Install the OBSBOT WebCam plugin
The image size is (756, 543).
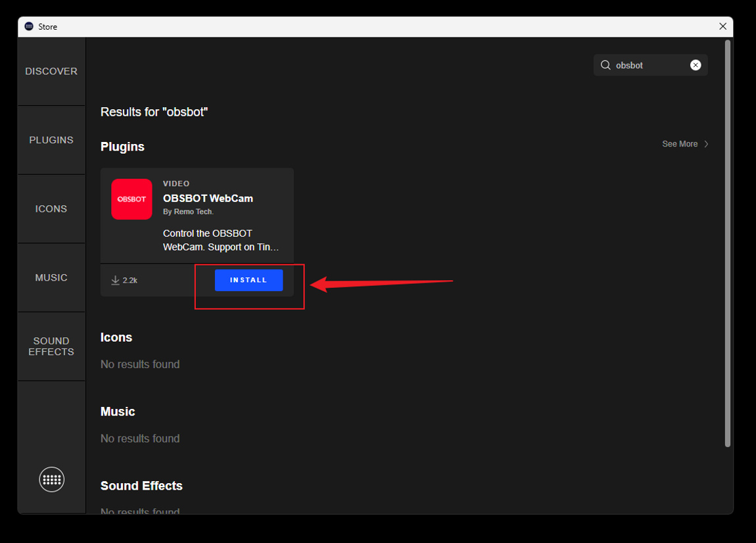(248, 279)
